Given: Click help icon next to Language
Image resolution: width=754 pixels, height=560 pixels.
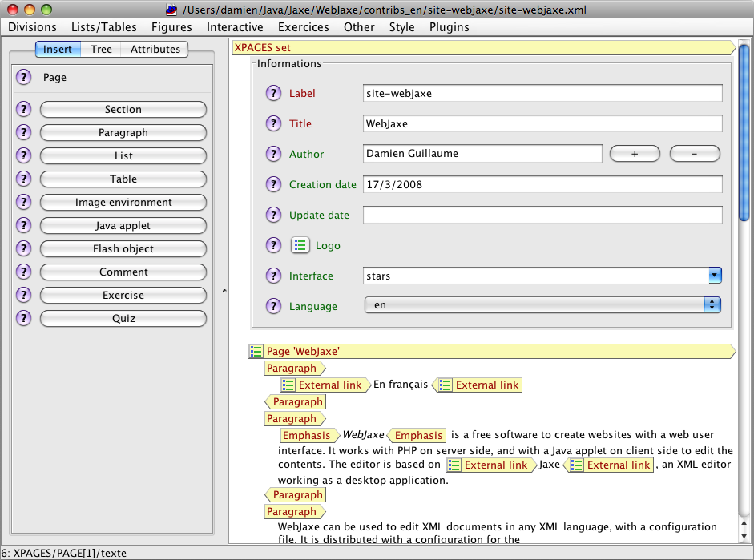Looking at the screenshot, I should [x=273, y=307].
